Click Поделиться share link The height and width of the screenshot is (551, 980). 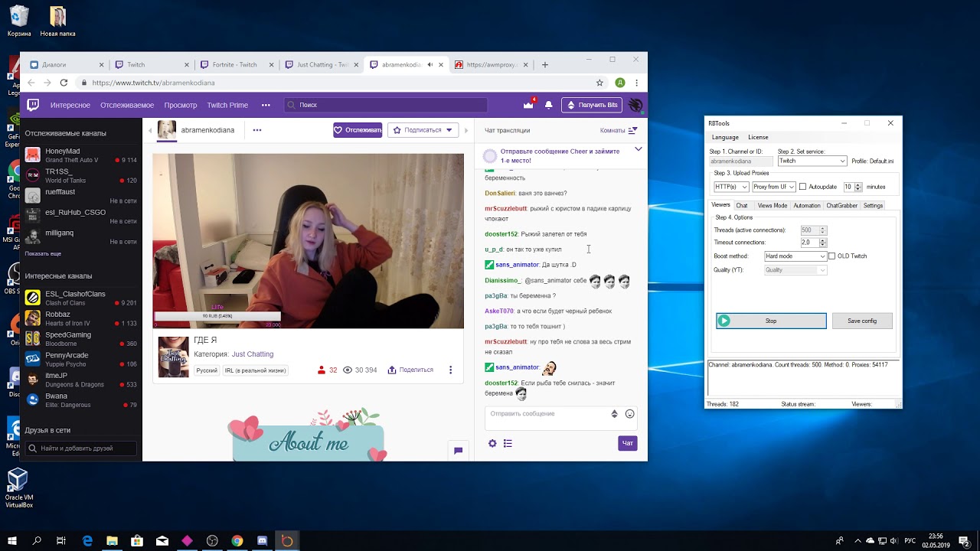click(x=410, y=370)
